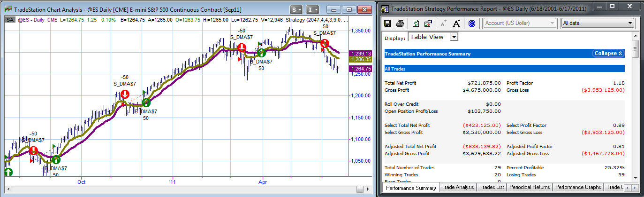This screenshot has width=644, height=197.
Task: Click the All Trades section header
Action: (504, 69)
